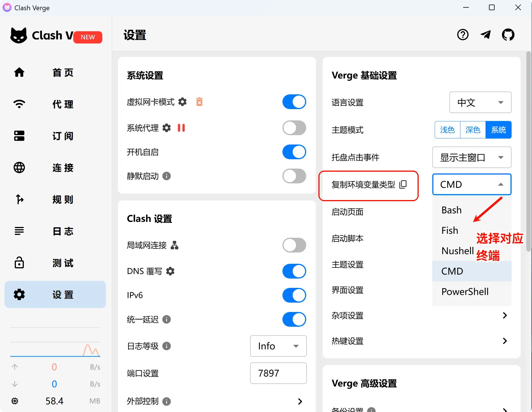Toggle the 统一延迟 switch
Image resolution: width=532 pixels, height=412 pixels.
click(294, 319)
